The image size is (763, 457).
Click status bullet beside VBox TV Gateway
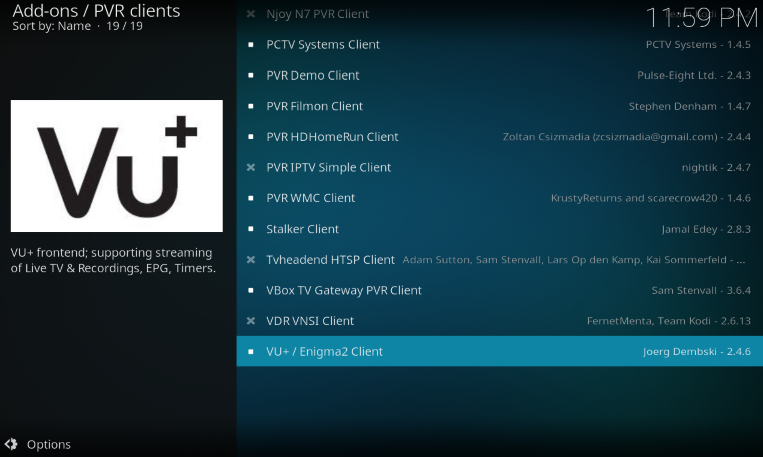coord(251,290)
